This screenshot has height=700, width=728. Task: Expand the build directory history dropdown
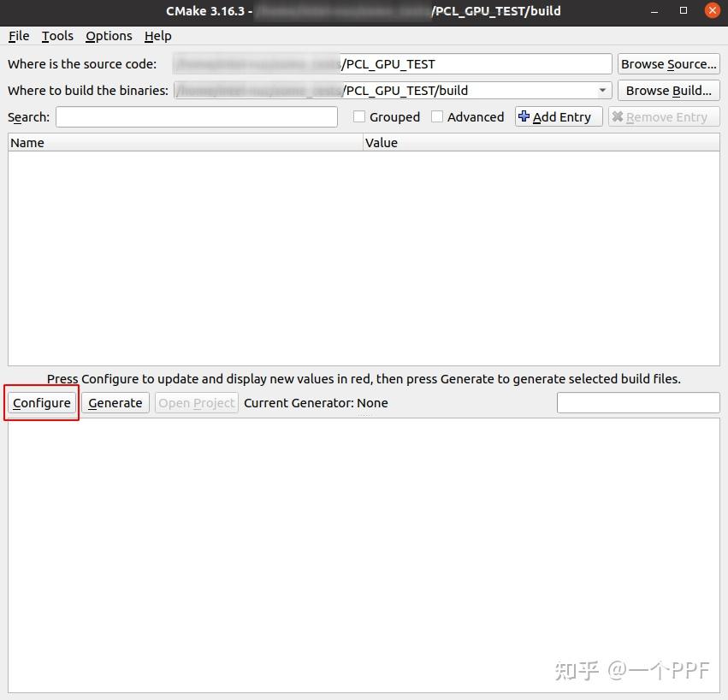pos(601,90)
